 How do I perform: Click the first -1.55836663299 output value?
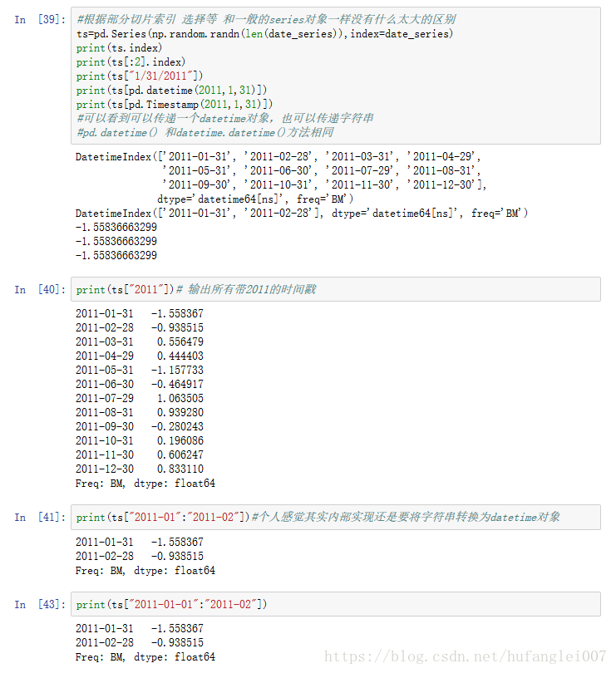point(116,228)
